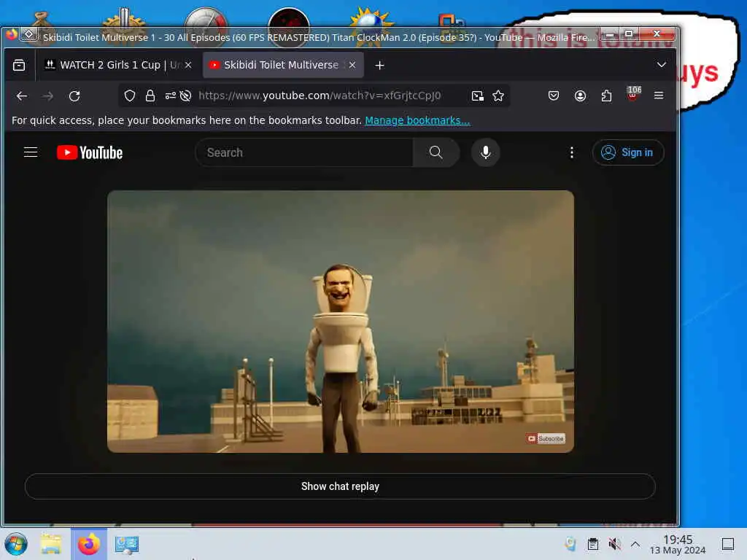747x560 pixels.
Task: Click the Subscribe watermark on video
Action: pos(546,438)
